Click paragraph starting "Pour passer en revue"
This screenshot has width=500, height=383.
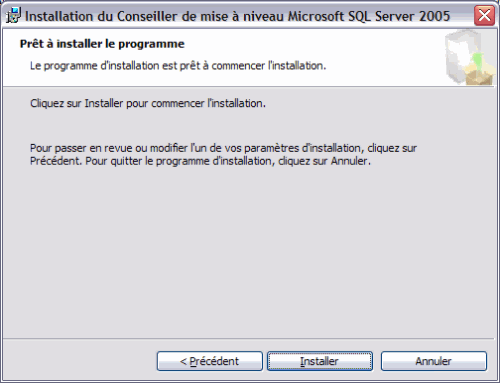(223, 154)
